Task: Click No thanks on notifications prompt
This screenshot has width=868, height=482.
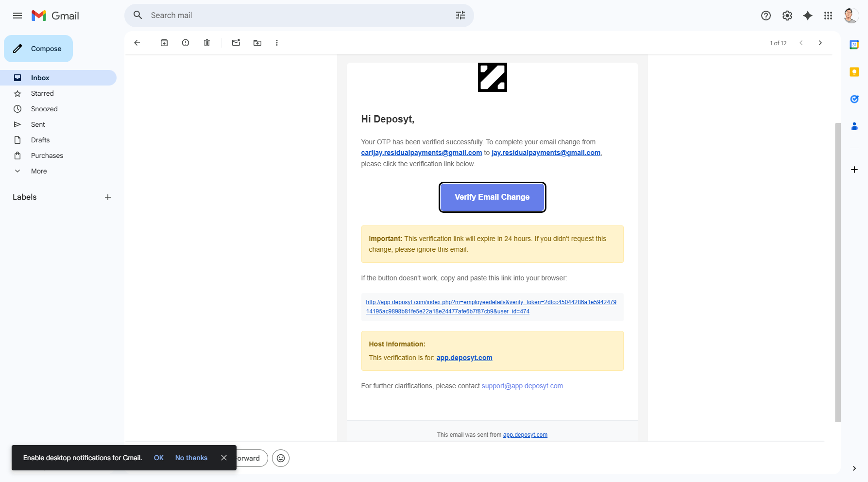Action: 191,458
